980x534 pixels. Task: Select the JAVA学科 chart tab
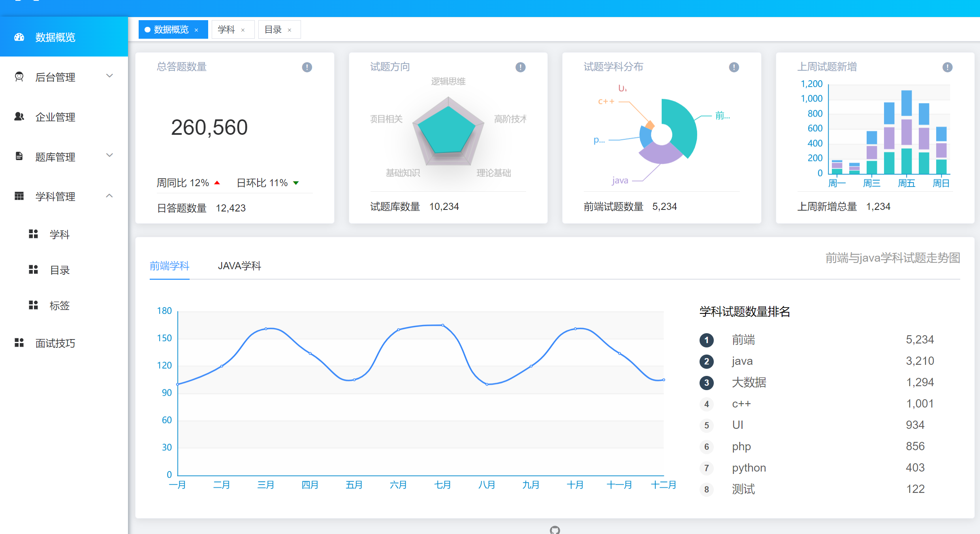pyautogui.click(x=239, y=266)
